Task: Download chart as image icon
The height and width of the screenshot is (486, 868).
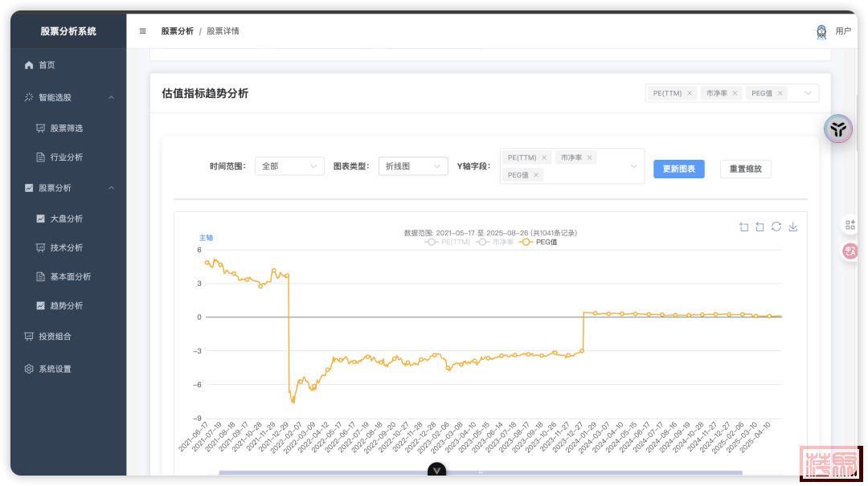Action: point(793,227)
